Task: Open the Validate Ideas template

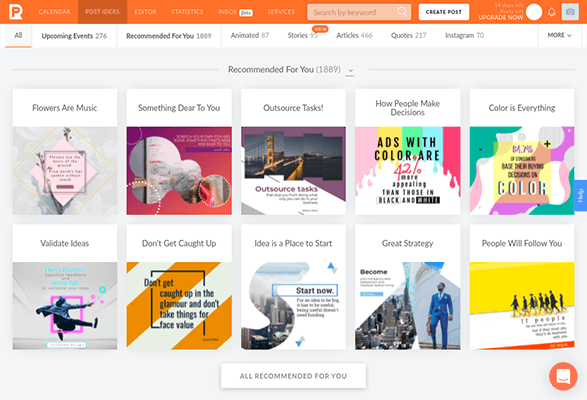Action: point(65,287)
